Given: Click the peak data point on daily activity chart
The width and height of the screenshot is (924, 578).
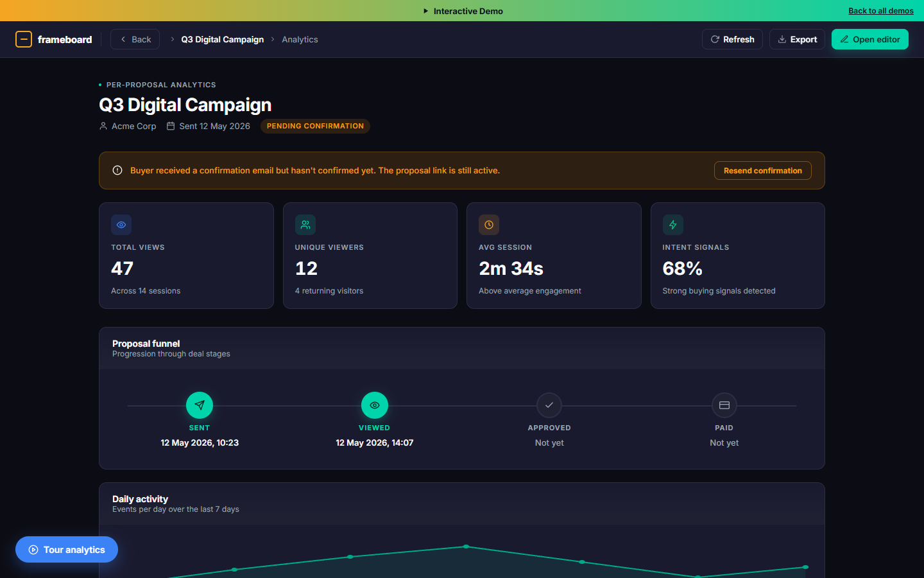Looking at the screenshot, I should [x=466, y=547].
